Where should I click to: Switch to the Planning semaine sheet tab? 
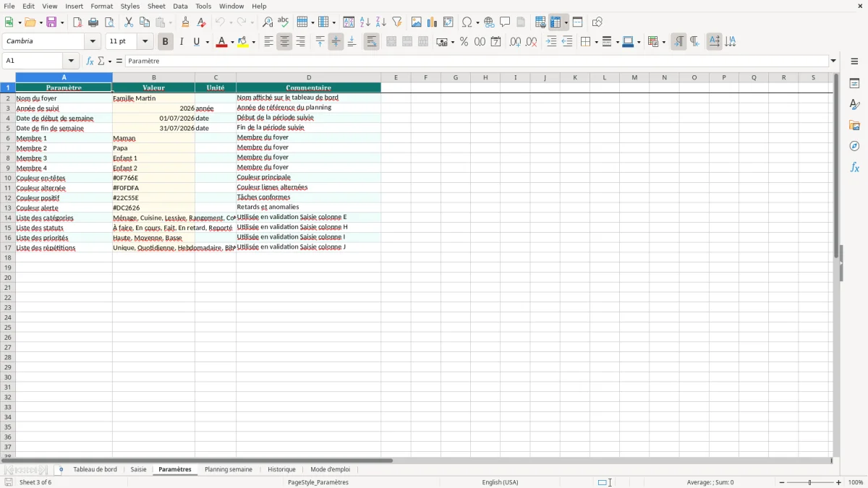point(229,470)
